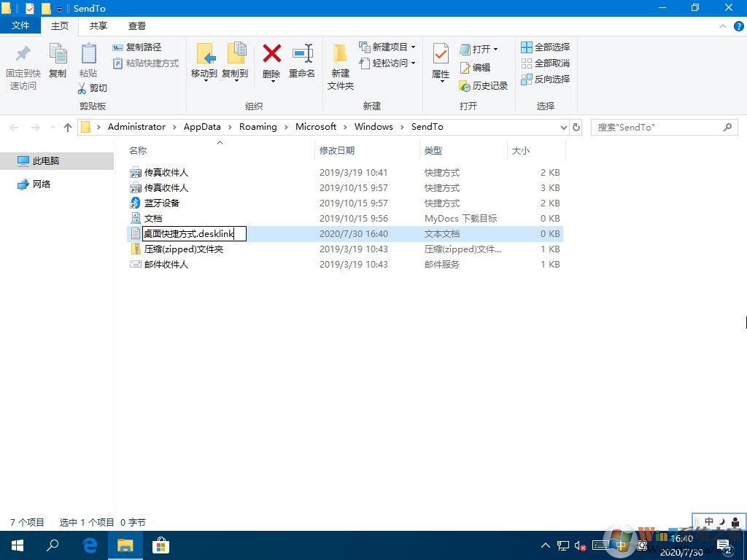Switch to the 共享 ribbon tab
747x560 pixels.
tap(98, 26)
